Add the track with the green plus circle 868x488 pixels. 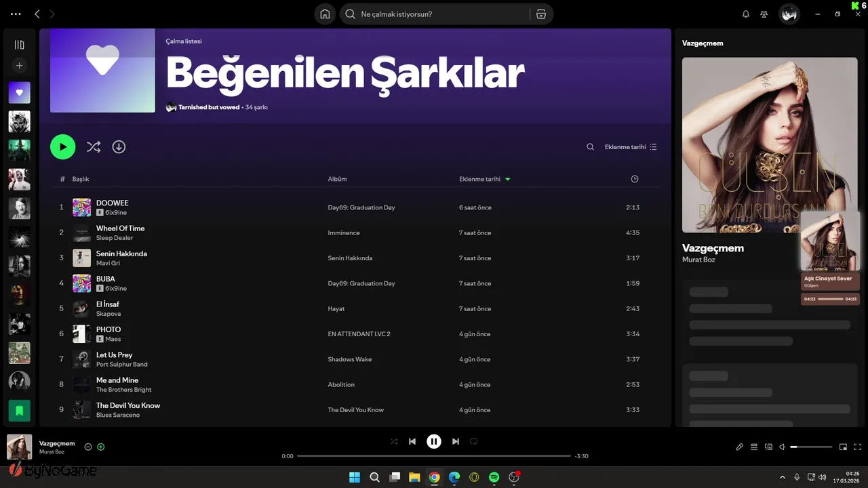click(x=101, y=447)
